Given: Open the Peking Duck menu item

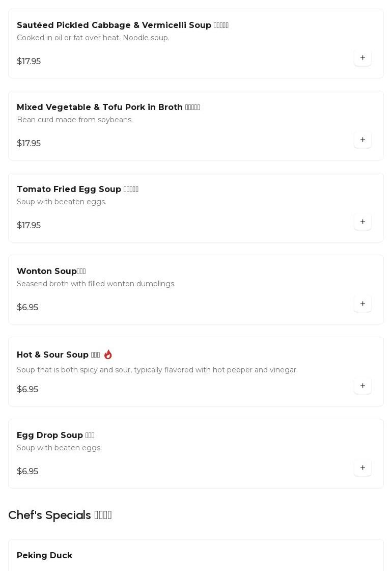Looking at the screenshot, I should coord(45,555).
